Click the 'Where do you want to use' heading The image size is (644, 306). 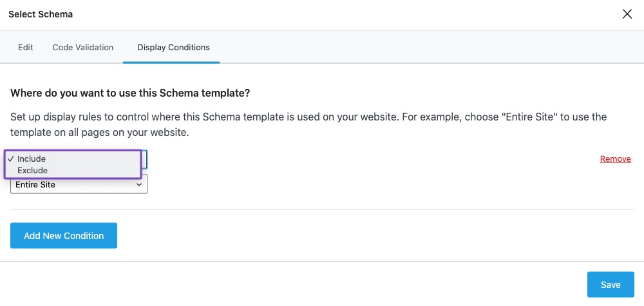tap(130, 93)
